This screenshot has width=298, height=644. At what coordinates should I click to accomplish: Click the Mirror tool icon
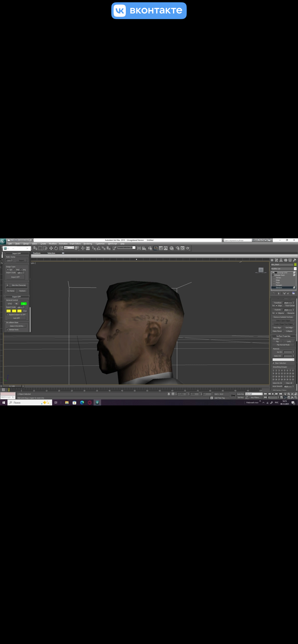point(139,248)
